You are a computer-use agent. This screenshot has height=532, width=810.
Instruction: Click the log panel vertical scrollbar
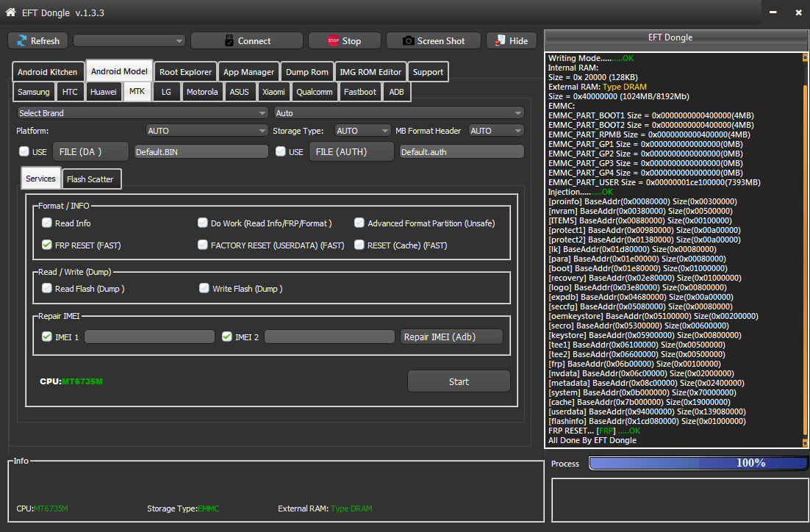805,250
